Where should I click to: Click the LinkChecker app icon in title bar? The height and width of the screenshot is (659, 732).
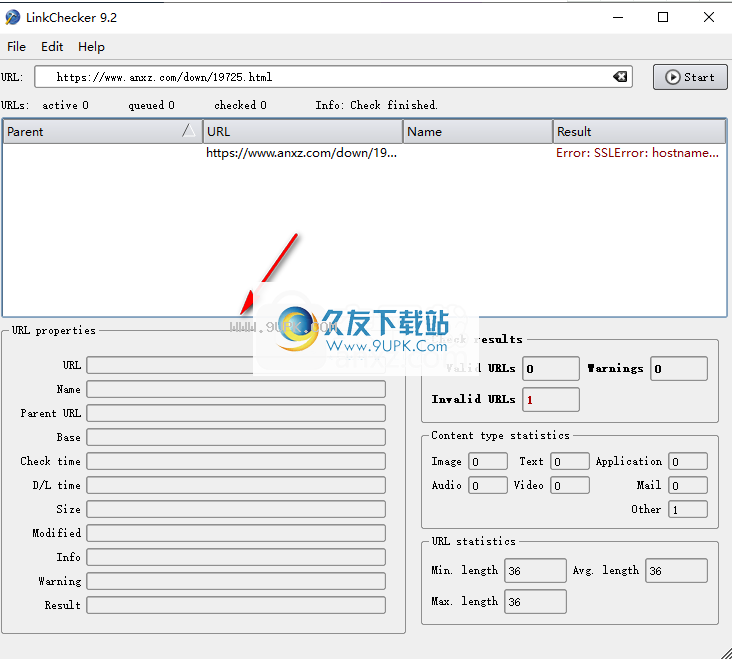pos(13,18)
